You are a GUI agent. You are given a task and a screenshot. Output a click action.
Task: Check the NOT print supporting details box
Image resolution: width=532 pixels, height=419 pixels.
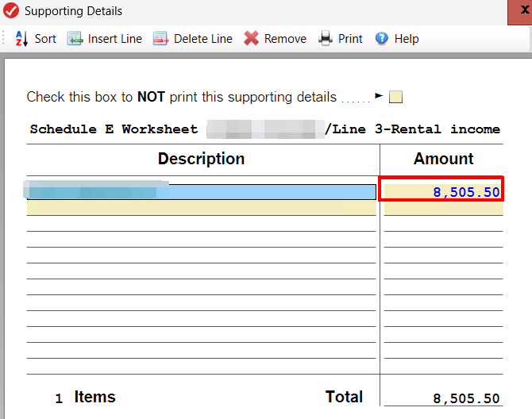click(x=395, y=97)
